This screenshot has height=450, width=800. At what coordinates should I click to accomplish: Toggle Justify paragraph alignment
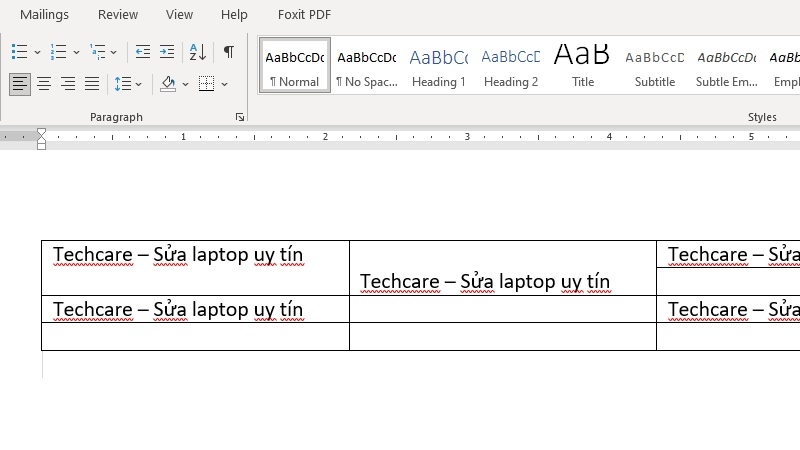coord(92,84)
